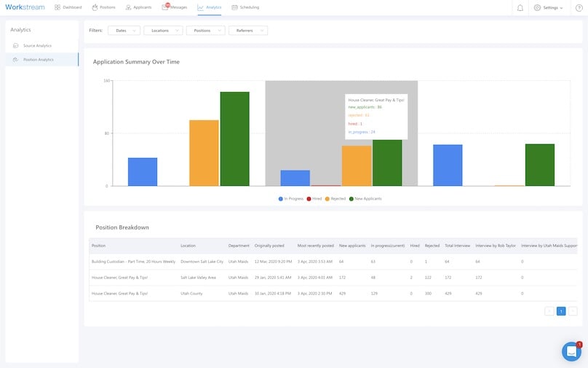Click the next page arrow

click(x=573, y=311)
